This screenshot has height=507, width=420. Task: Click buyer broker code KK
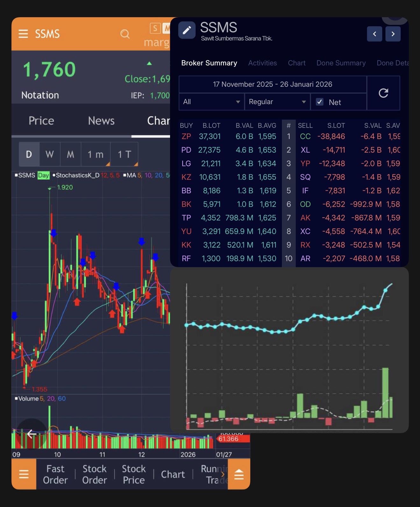point(186,245)
